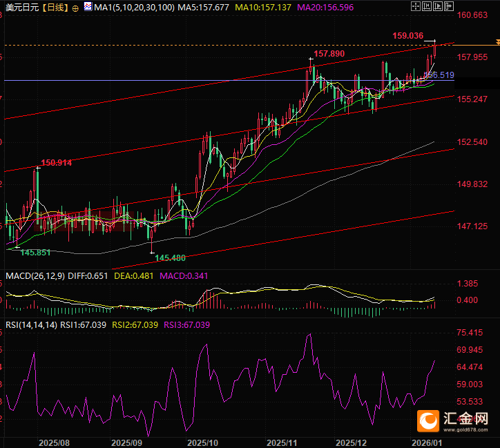The image size is (500, 448).
Task: Click the small triangle icon before MA1
Action: [88, 7]
